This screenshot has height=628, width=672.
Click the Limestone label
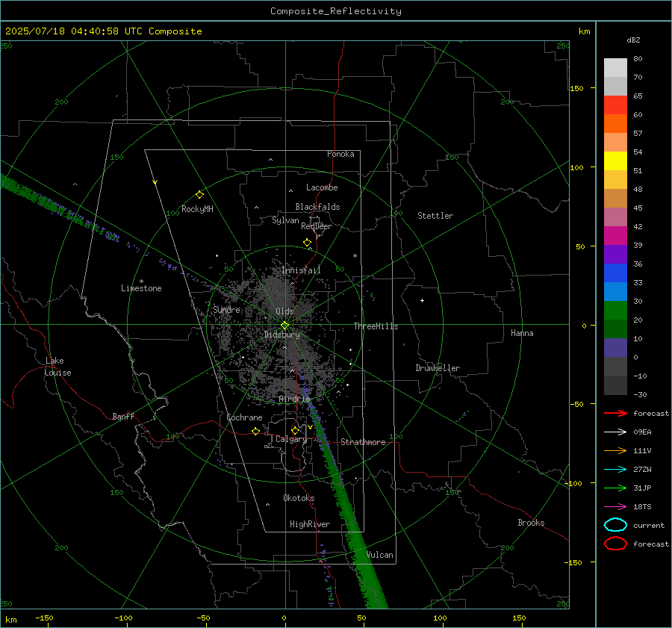point(141,288)
